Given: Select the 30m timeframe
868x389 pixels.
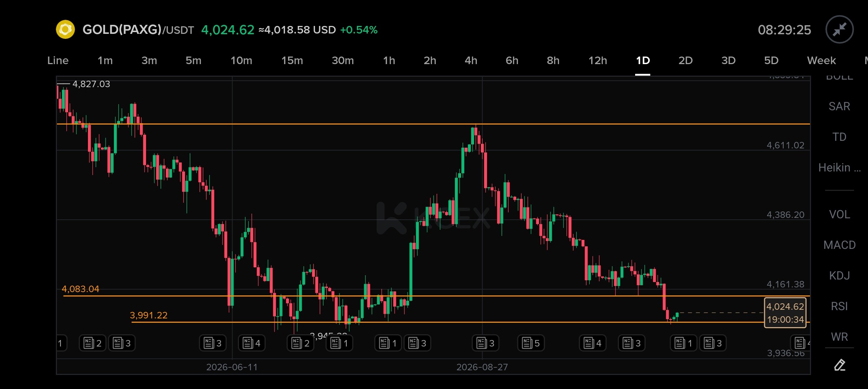Looking at the screenshot, I should click(342, 61).
